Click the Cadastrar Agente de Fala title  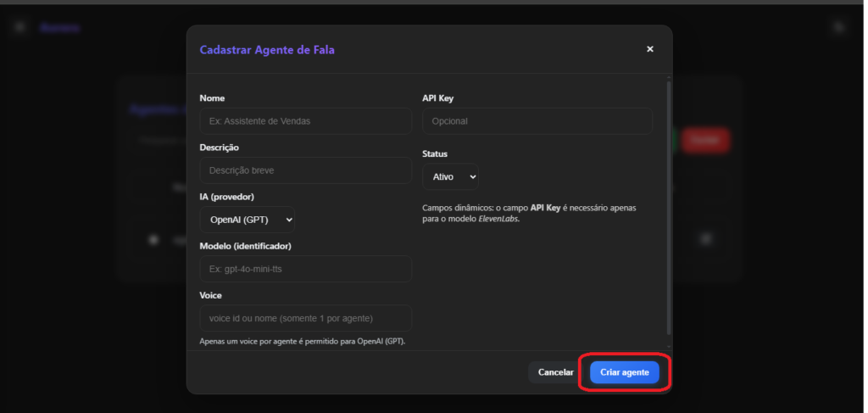[267, 50]
